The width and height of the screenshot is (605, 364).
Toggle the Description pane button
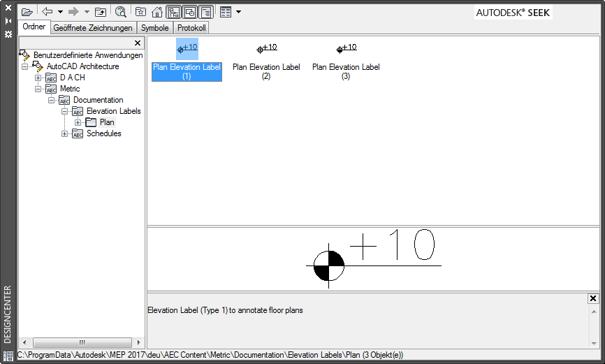coord(206,13)
